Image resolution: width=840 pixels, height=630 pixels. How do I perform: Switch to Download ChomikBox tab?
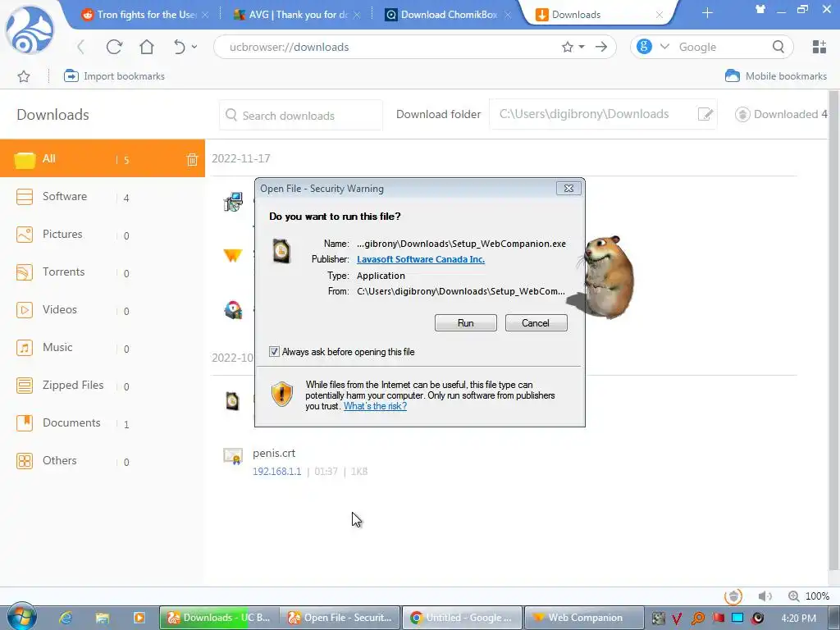[449, 15]
